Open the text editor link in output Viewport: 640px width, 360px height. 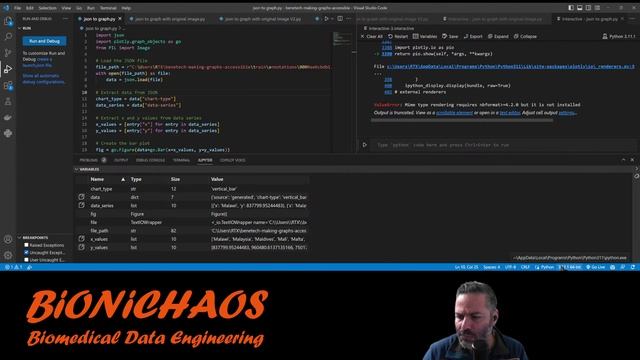[510, 113]
